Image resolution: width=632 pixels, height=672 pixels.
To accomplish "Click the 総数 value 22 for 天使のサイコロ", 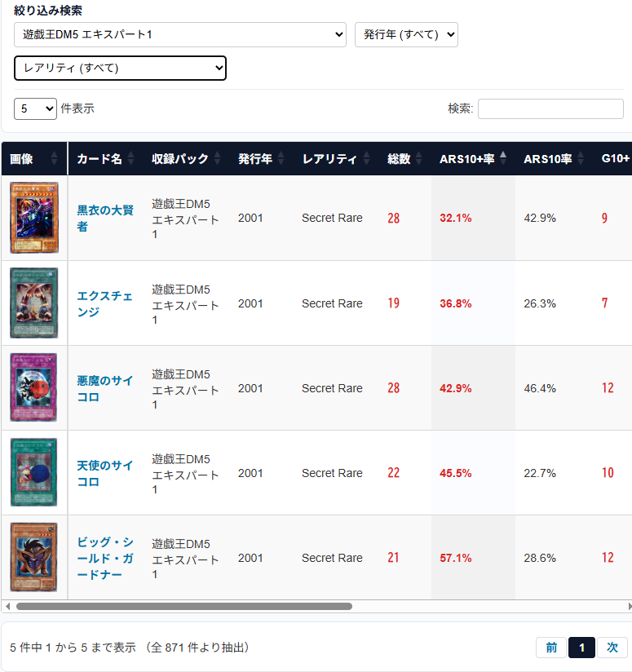I will click(393, 473).
